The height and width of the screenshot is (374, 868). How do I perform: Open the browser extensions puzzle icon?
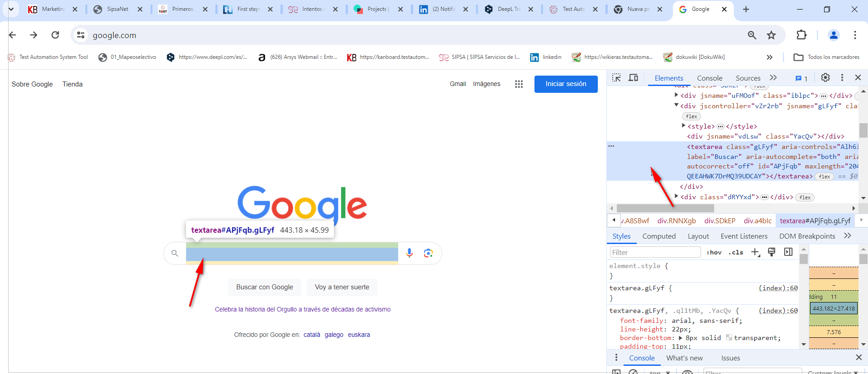pos(801,35)
